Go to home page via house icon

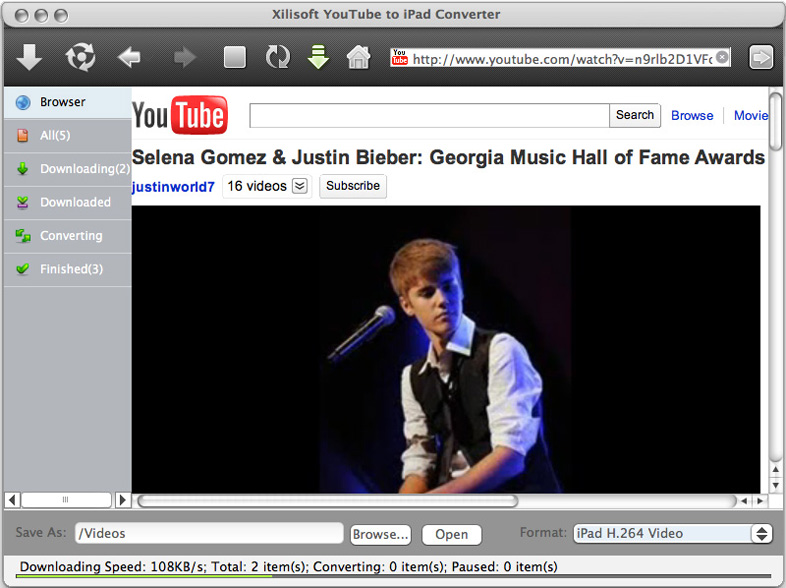[358, 57]
